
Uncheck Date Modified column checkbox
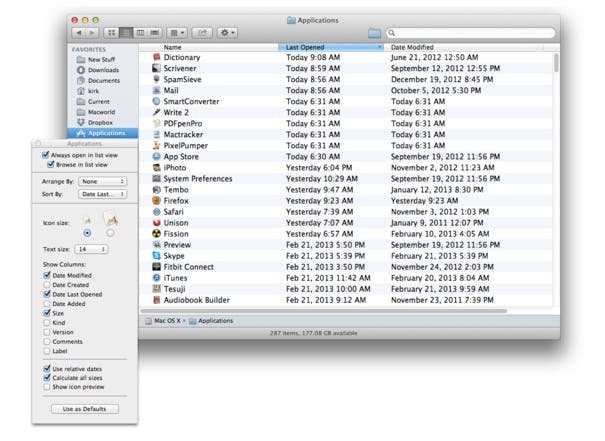point(47,275)
